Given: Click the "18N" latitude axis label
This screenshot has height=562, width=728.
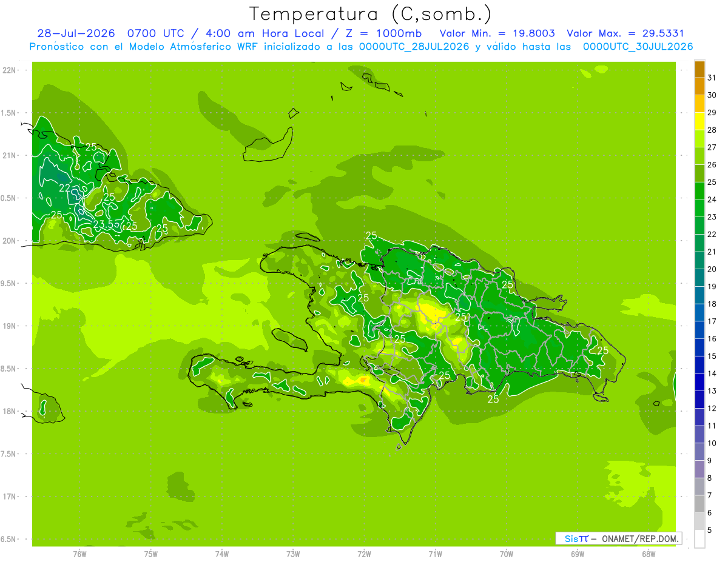Looking at the screenshot, I should pyautogui.click(x=9, y=412).
